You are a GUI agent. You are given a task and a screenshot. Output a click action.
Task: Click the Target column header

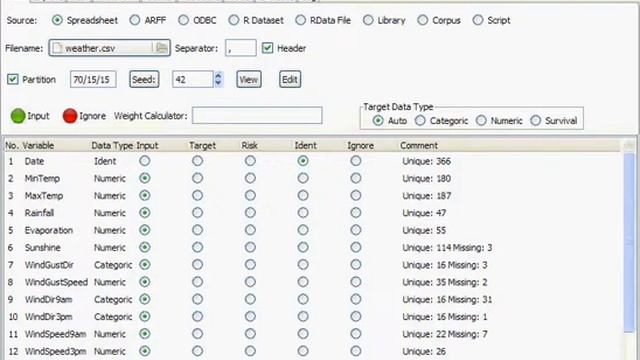202,145
